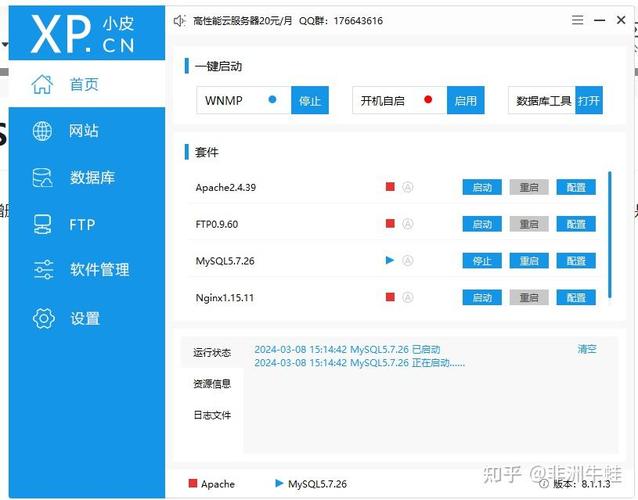Switch to 资源信息 resource info tab

click(x=212, y=384)
